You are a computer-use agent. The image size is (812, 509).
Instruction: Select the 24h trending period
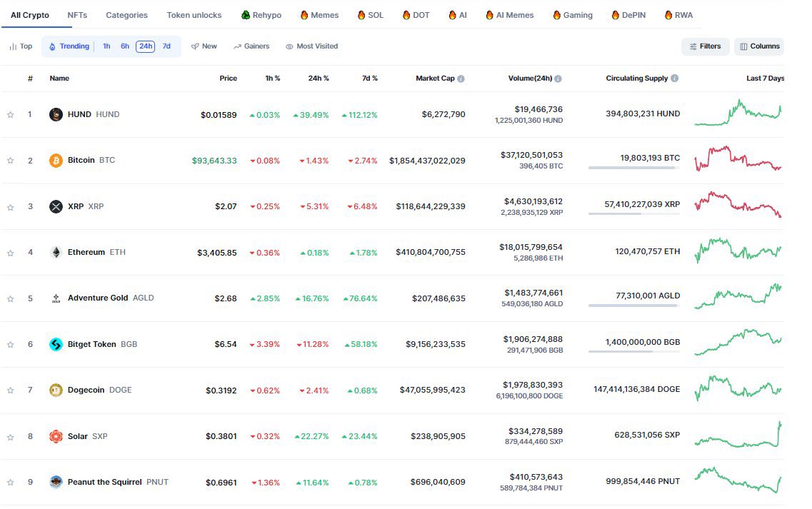[x=146, y=46]
